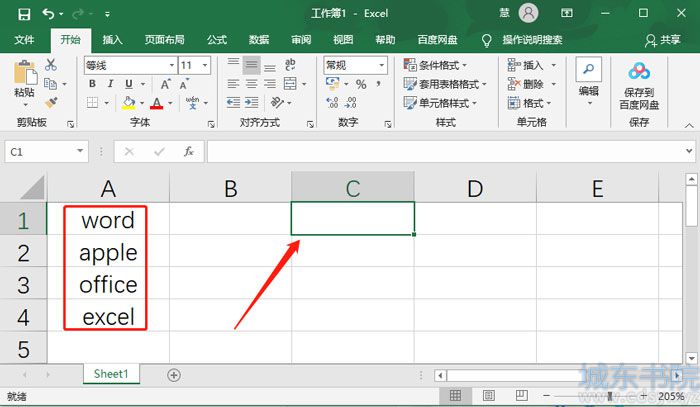Switch to the 页面布局 tab

click(x=164, y=40)
